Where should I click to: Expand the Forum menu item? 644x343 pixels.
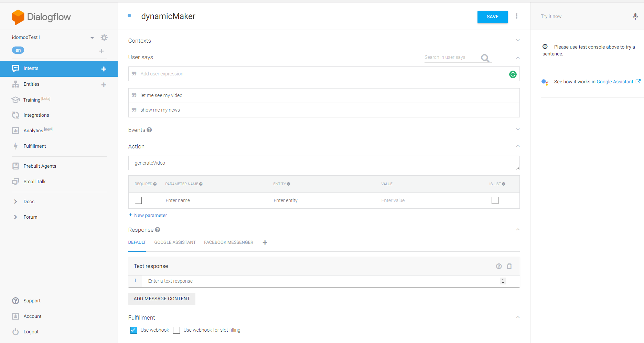click(15, 217)
